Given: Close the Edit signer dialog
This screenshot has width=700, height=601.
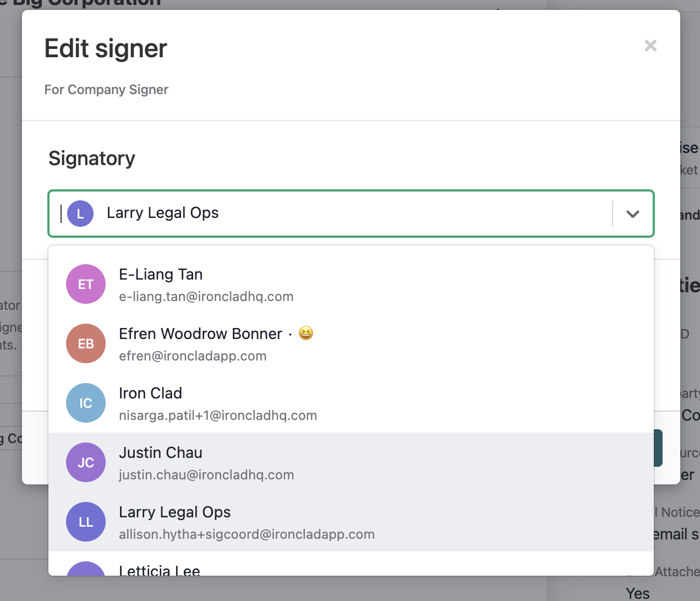Looking at the screenshot, I should (x=650, y=46).
